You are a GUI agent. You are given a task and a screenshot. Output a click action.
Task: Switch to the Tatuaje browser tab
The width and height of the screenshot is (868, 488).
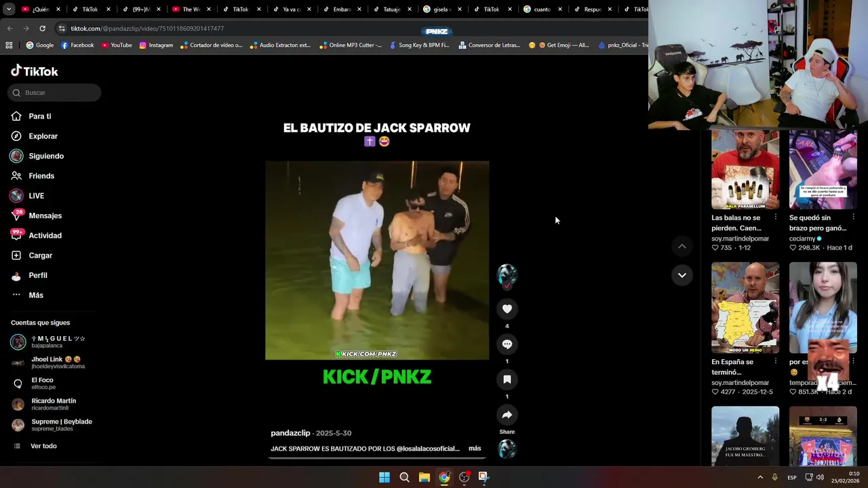pos(391,9)
